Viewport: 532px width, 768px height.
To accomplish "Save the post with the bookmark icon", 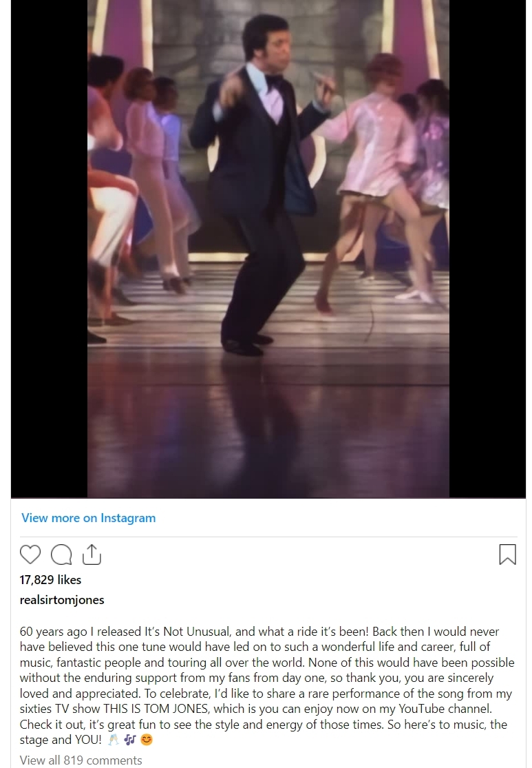I will click(x=507, y=554).
